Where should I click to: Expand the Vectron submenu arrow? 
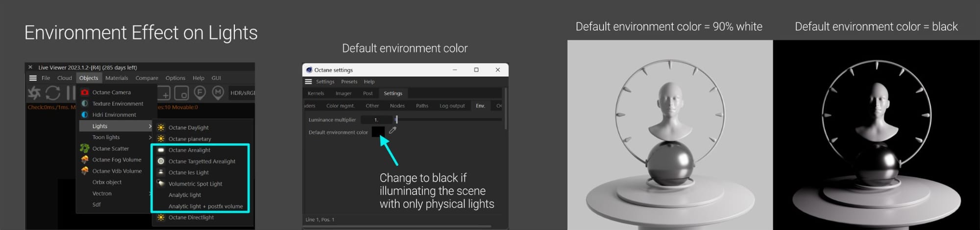(x=150, y=194)
